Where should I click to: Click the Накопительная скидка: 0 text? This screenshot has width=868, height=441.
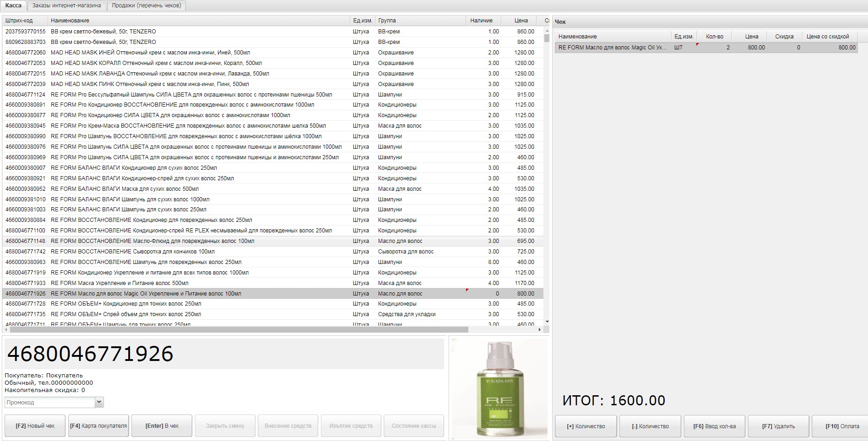coord(45,390)
